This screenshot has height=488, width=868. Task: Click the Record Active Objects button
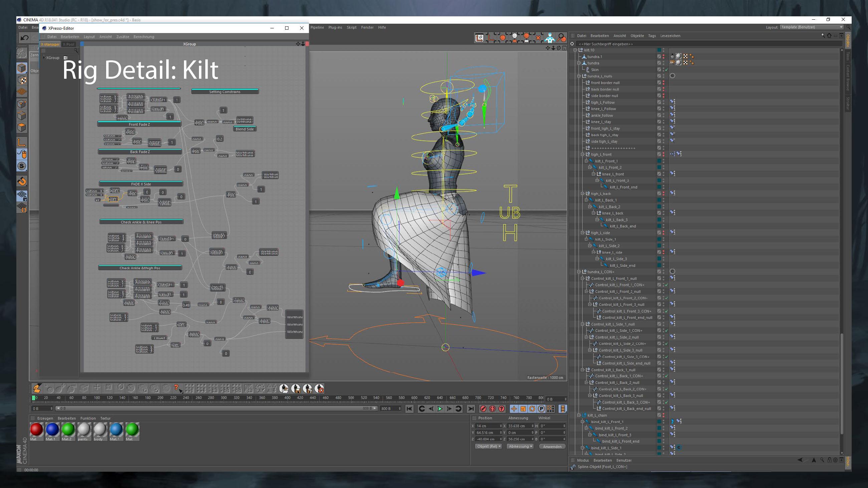(483, 409)
